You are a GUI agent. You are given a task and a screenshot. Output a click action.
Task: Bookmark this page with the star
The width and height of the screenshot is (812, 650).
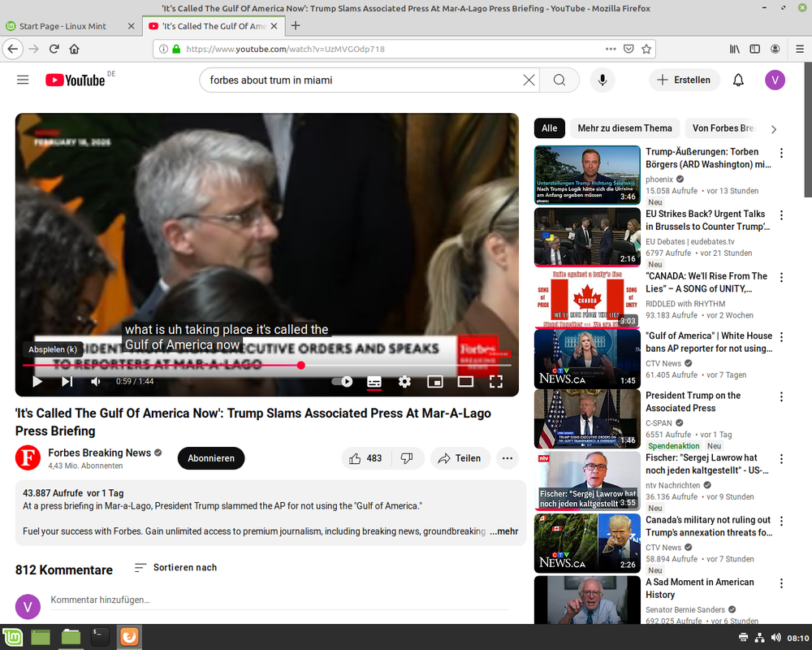(x=646, y=49)
